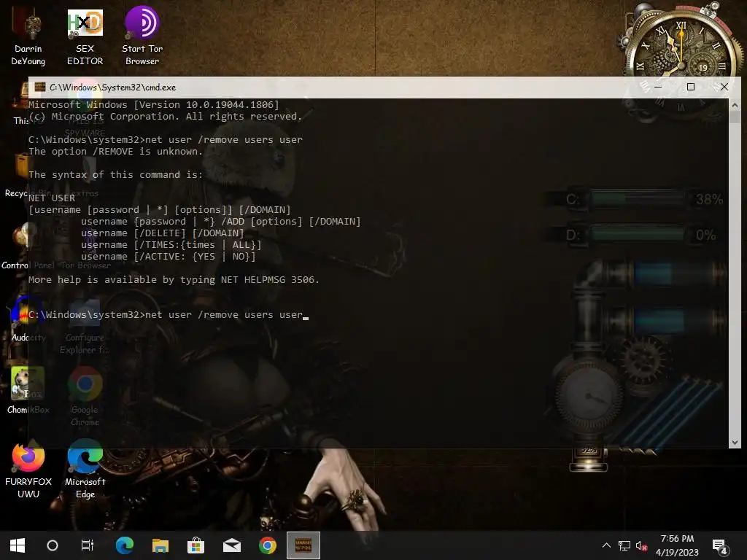Viewport: 747px width, 560px height.
Task: Open Cortana search circle on the taskbar
Action: click(53, 545)
